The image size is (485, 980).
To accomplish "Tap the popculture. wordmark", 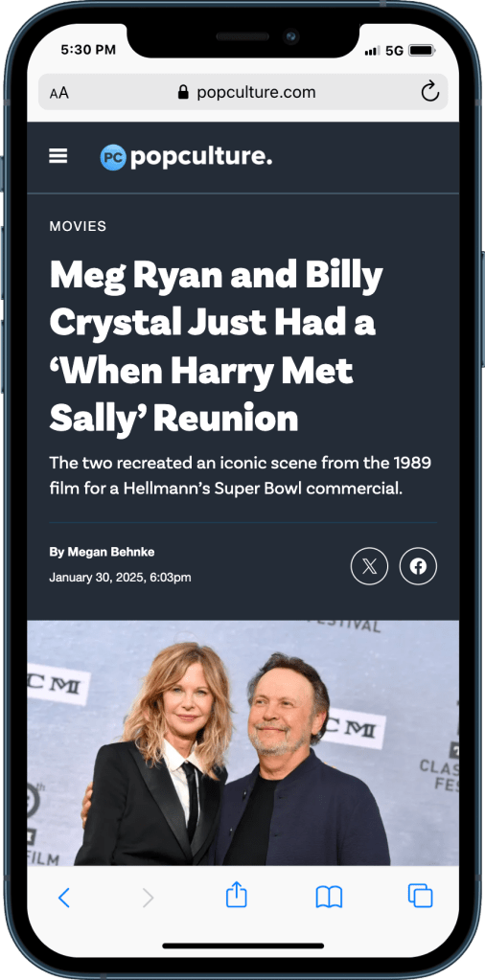I will point(201,157).
